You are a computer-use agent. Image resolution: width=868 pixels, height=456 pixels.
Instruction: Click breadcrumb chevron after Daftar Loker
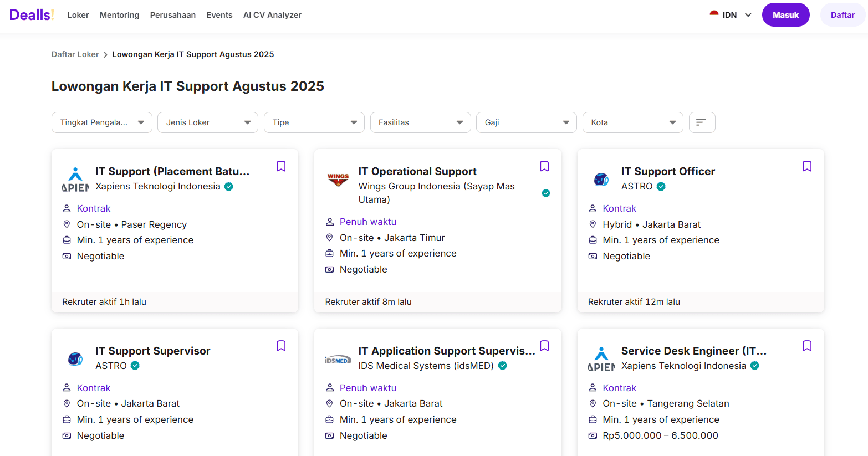click(x=105, y=55)
